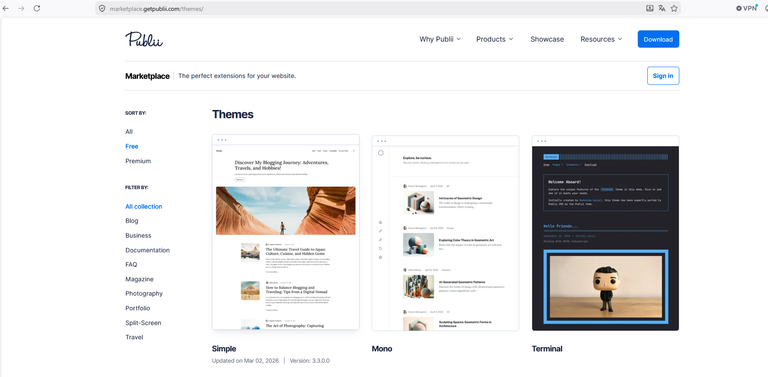Filter themes by Photography
Image resolution: width=768 pixels, height=377 pixels.
(x=144, y=294)
